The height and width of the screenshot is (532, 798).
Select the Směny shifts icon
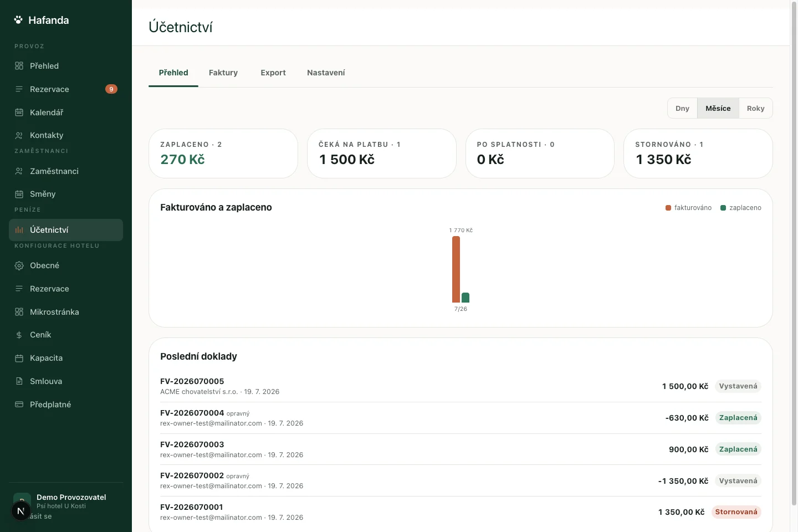click(x=19, y=194)
